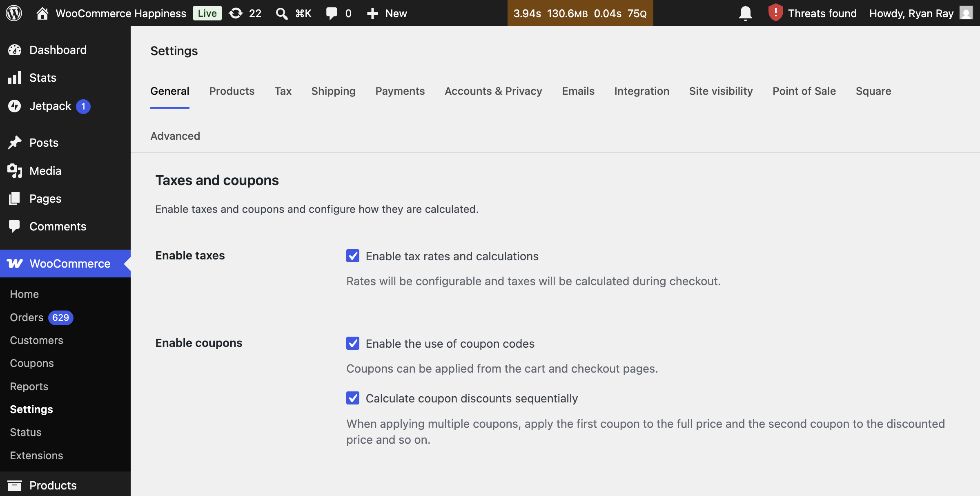Open the updates sync icon showing 22
The width and height of the screenshot is (980, 496).
point(236,13)
